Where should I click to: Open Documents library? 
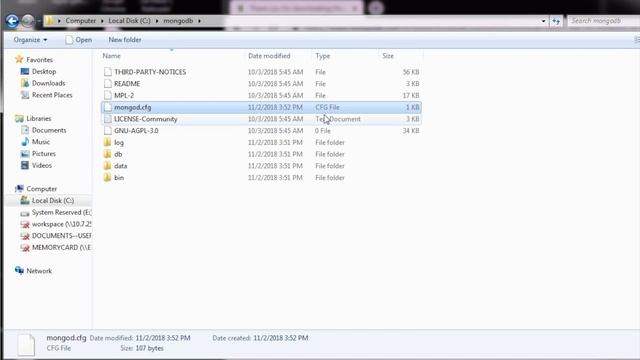[x=49, y=130]
